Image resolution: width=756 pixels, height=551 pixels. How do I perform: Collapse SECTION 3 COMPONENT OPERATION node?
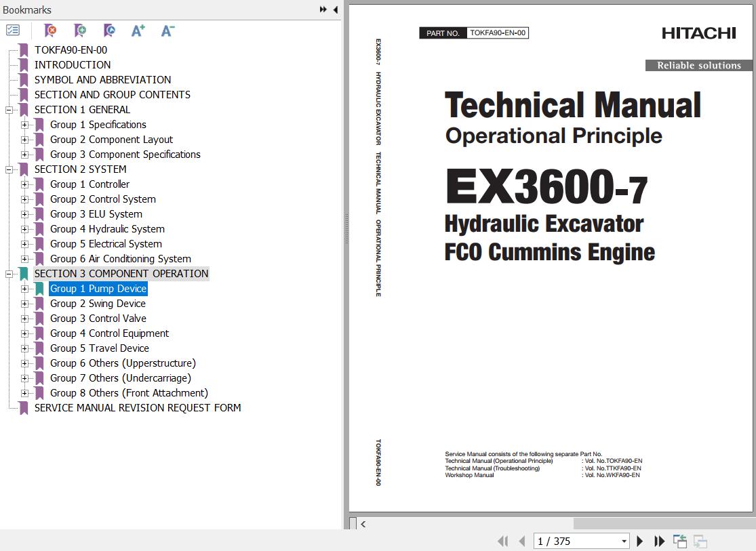[x=9, y=274]
